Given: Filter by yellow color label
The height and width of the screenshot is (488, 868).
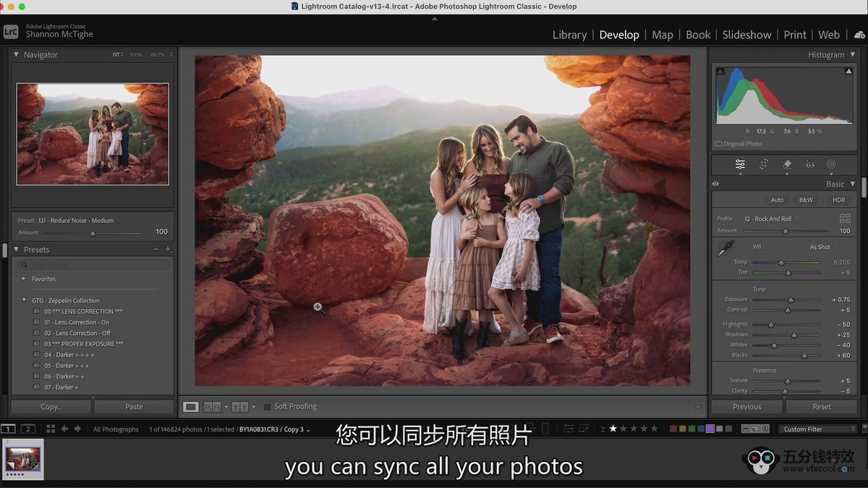Looking at the screenshot, I should 683,429.
